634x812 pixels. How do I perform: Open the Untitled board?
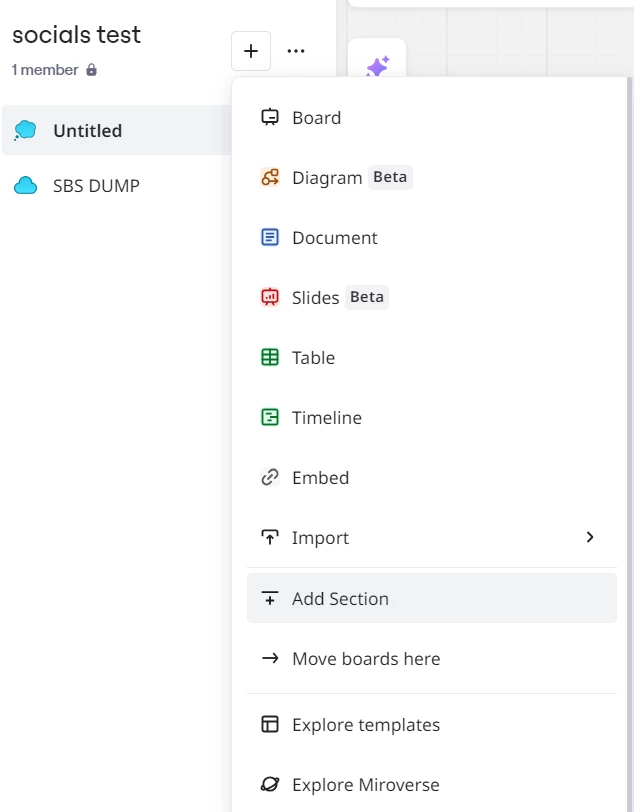click(117, 130)
